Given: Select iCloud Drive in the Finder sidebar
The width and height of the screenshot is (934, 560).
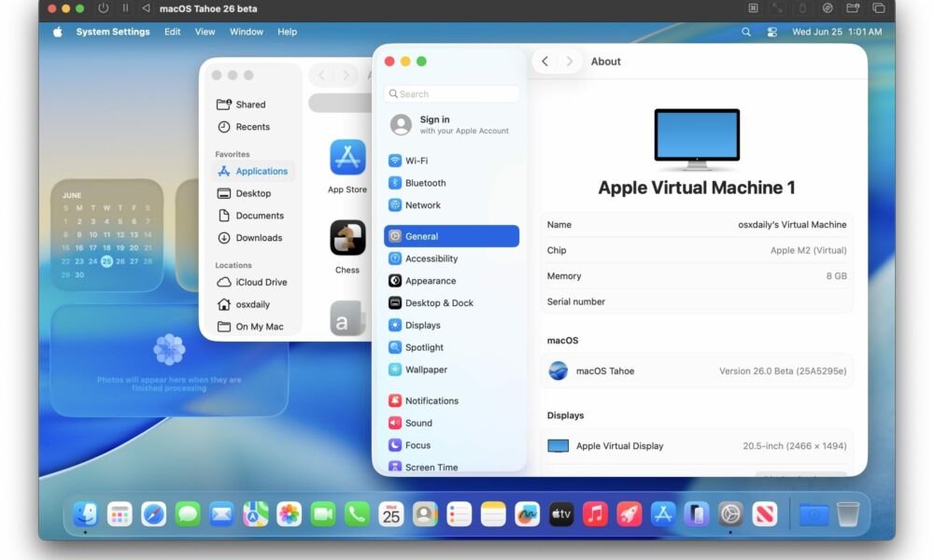Looking at the screenshot, I should click(x=253, y=282).
